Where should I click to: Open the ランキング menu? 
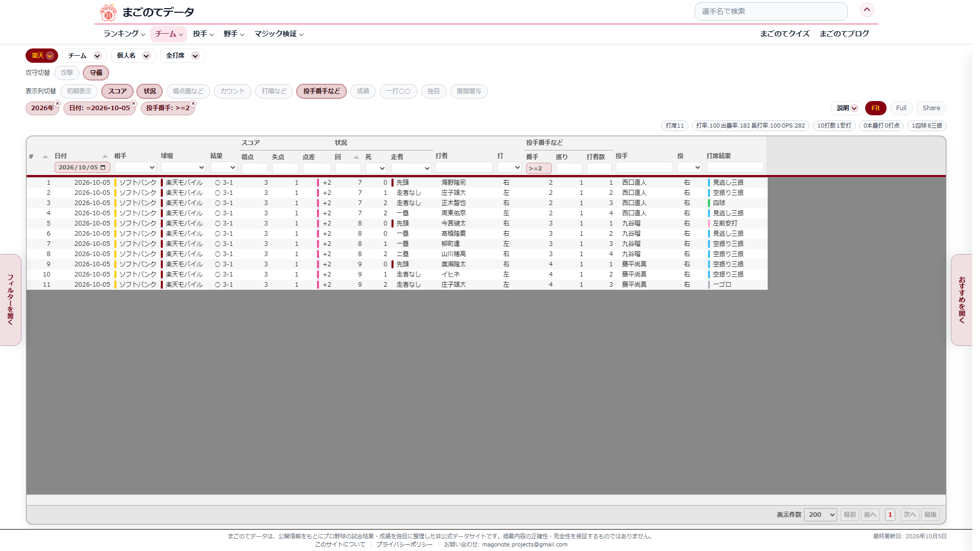pos(124,34)
